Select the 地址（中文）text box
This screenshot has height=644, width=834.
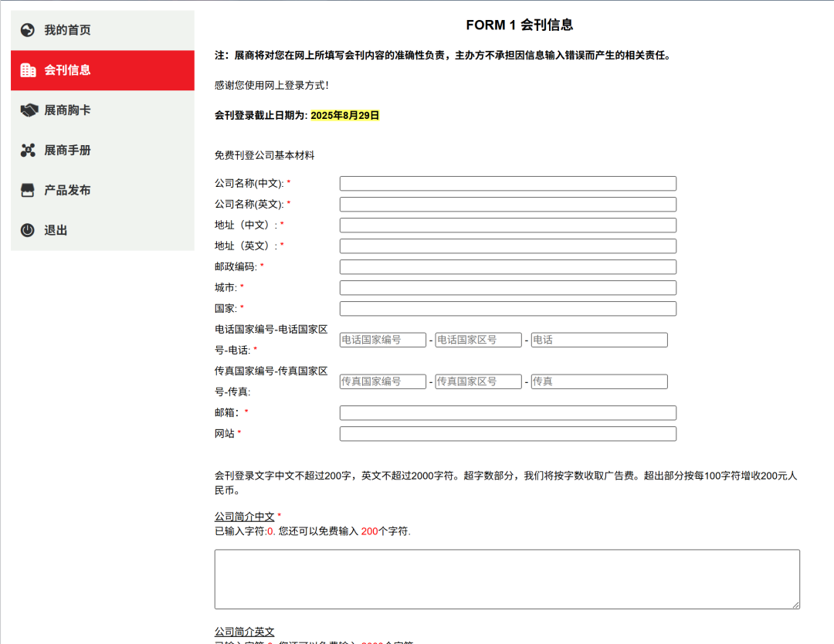click(507, 225)
